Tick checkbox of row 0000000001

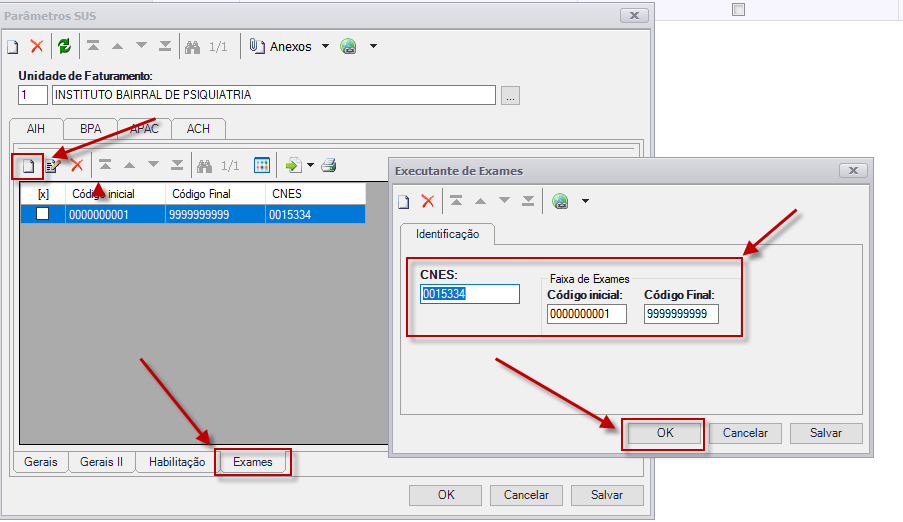(x=43, y=214)
